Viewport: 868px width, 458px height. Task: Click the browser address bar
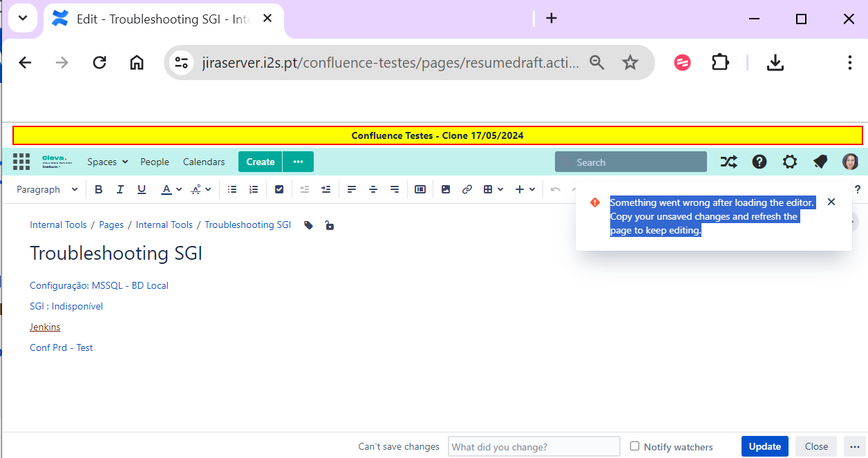(x=390, y=63)
